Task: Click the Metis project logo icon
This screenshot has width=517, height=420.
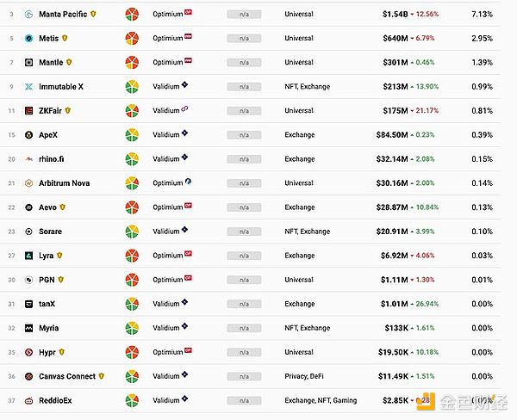Action: click(x=29, y=39)
